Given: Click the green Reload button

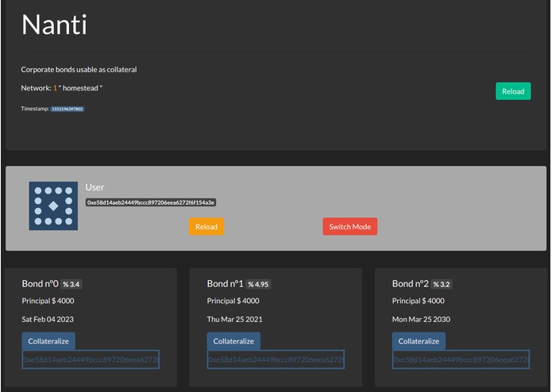Looking at the screenshot, I should [513, 91].
